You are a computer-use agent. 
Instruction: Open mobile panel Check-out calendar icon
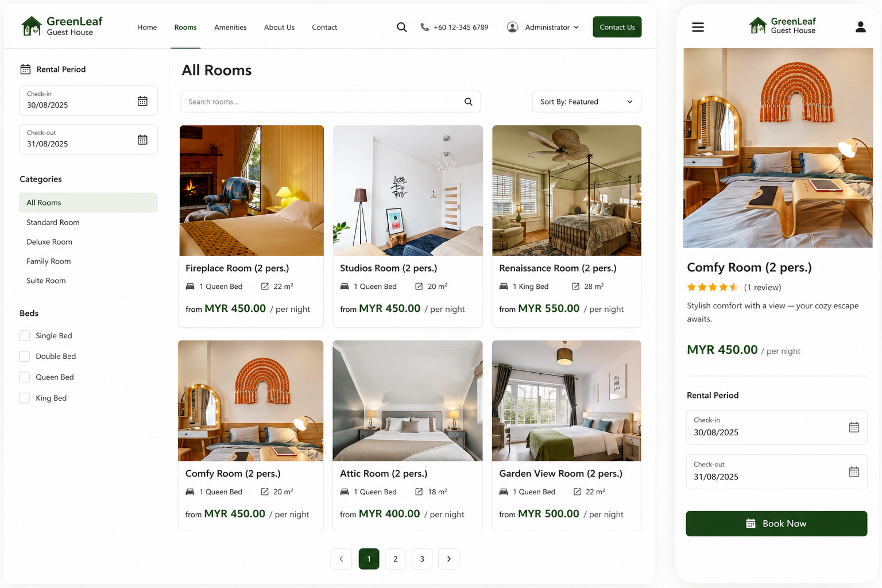pyautogui.click(x=854, y=471)
